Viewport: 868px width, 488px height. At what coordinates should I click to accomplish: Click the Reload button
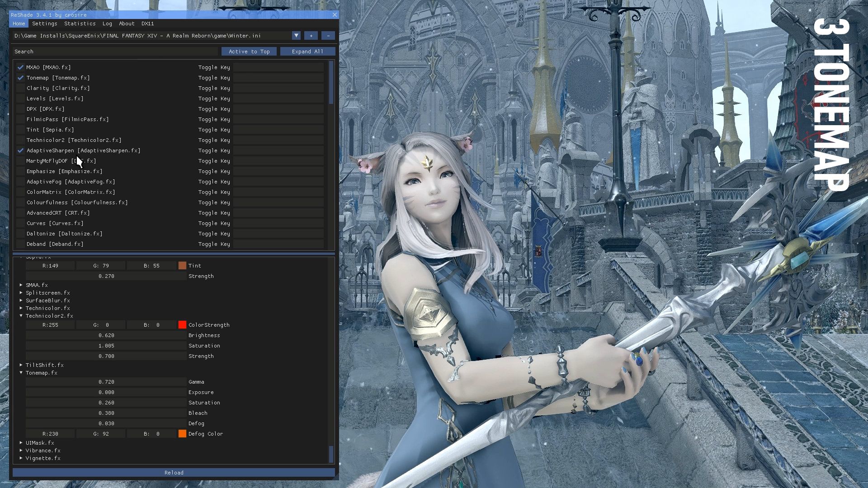click(174, 473)
